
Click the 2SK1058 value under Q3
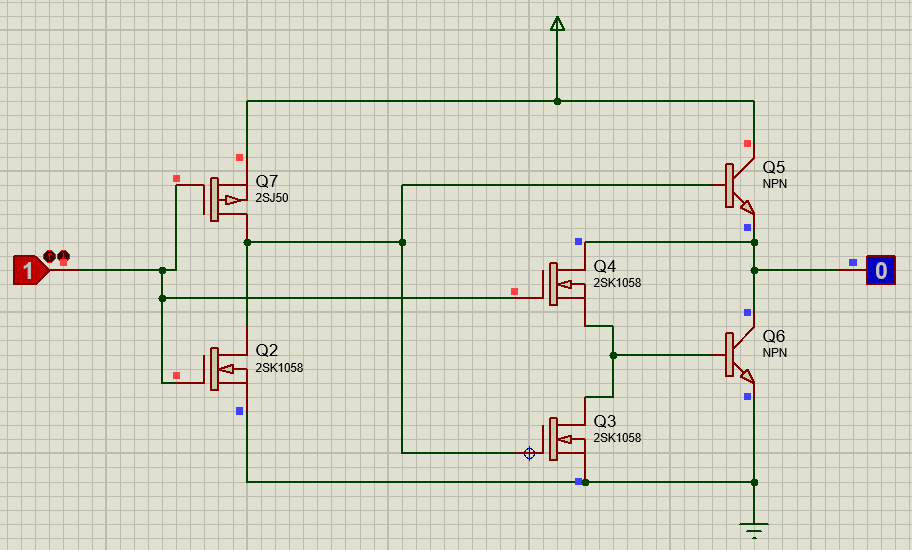pos(617,437)
